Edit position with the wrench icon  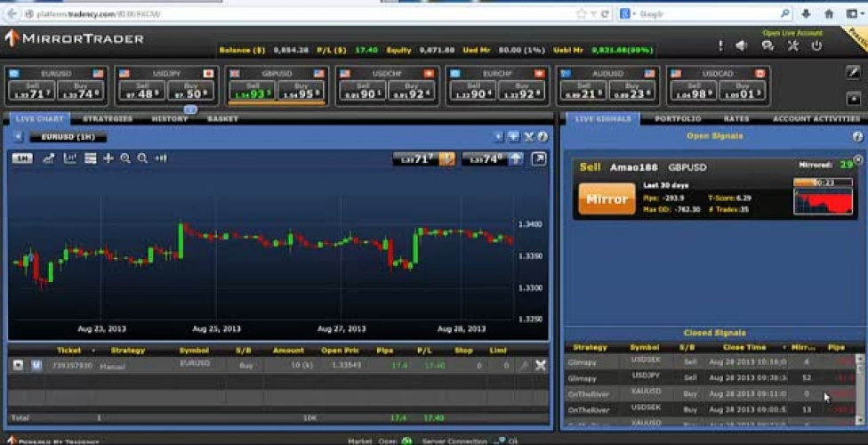point(524,365)
